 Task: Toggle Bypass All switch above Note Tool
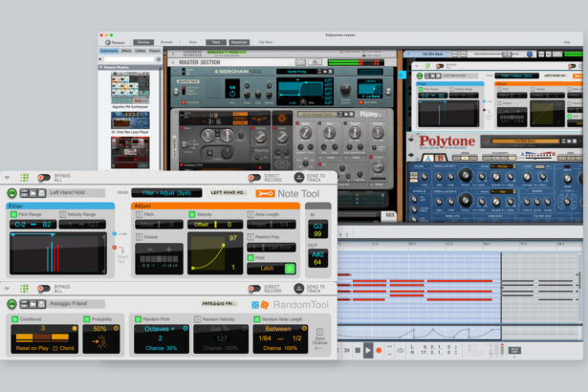coord(44,177)
